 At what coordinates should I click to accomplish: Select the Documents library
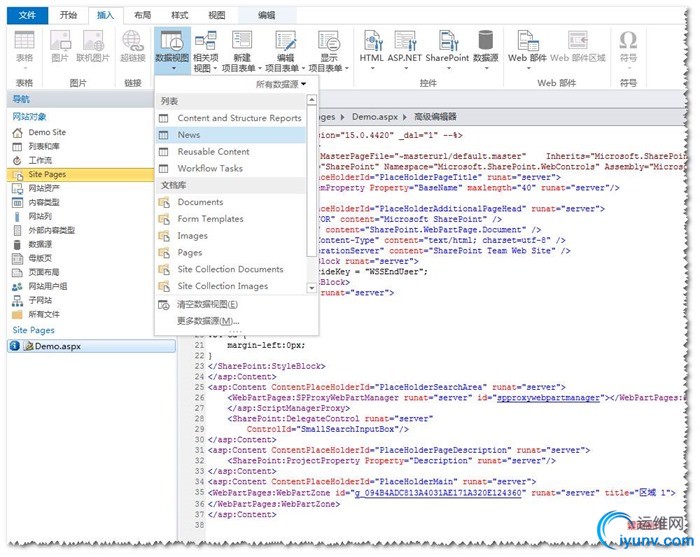tap(231, 202)
